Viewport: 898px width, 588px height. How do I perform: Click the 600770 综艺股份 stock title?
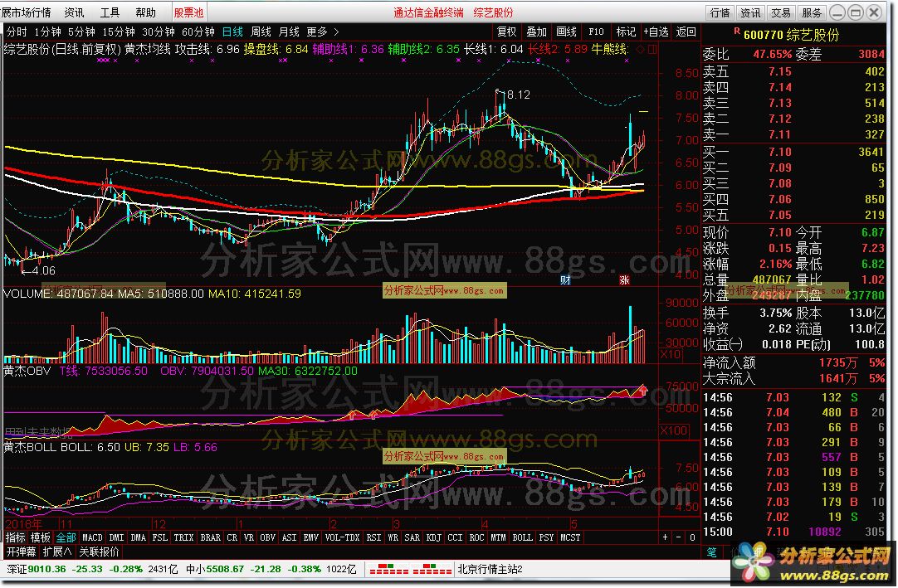click(x=791, y=35)
